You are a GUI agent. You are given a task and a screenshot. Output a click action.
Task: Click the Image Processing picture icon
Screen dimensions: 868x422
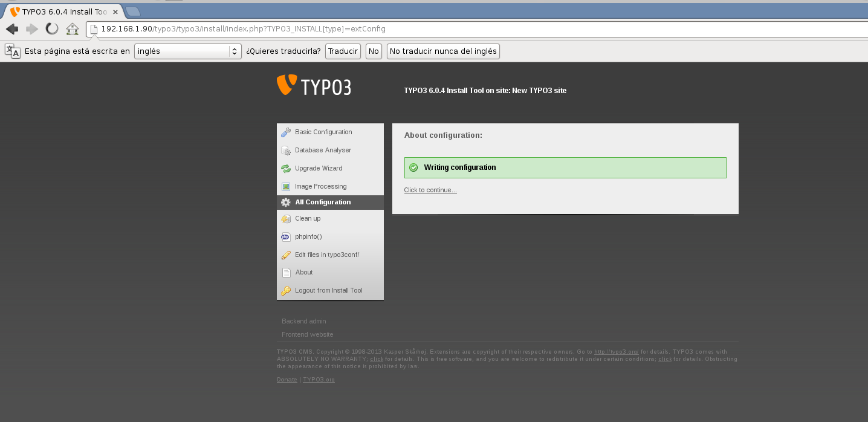click(286, 187)
